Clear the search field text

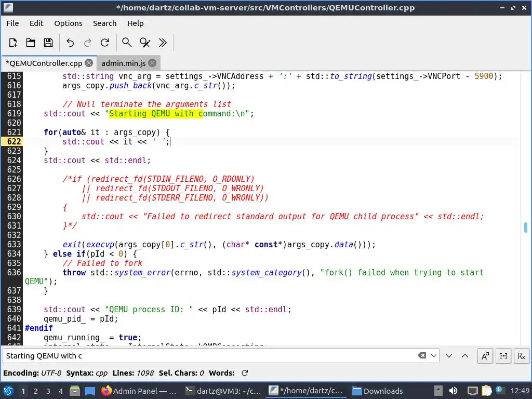[x=422, y=355]
